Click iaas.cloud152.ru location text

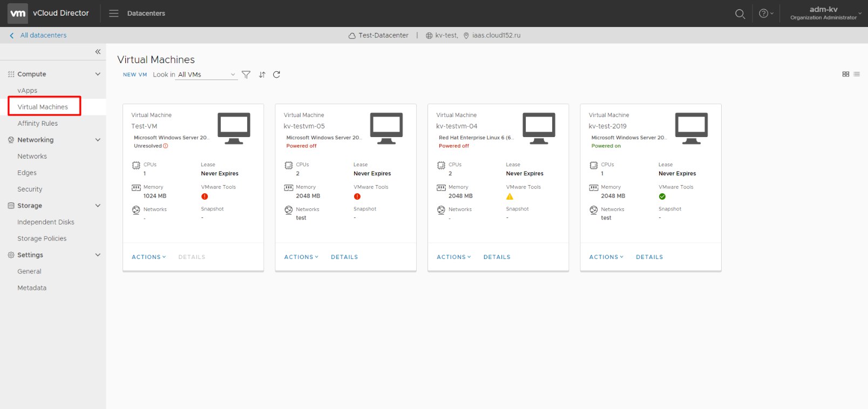(x=496, y=36)
